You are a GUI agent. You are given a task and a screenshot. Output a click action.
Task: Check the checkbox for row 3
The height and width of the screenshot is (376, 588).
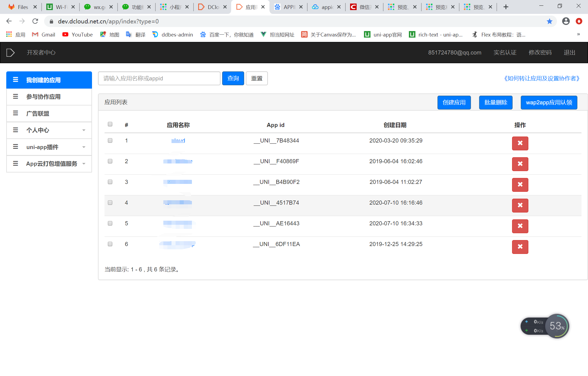[110, 182]
